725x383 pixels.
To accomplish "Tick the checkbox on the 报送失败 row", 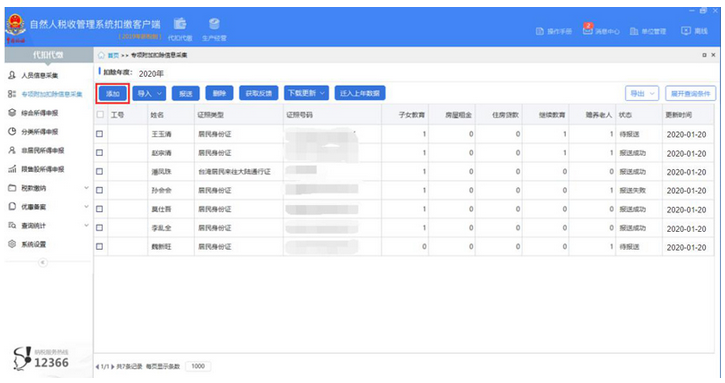I will click(x=99, y=190).
